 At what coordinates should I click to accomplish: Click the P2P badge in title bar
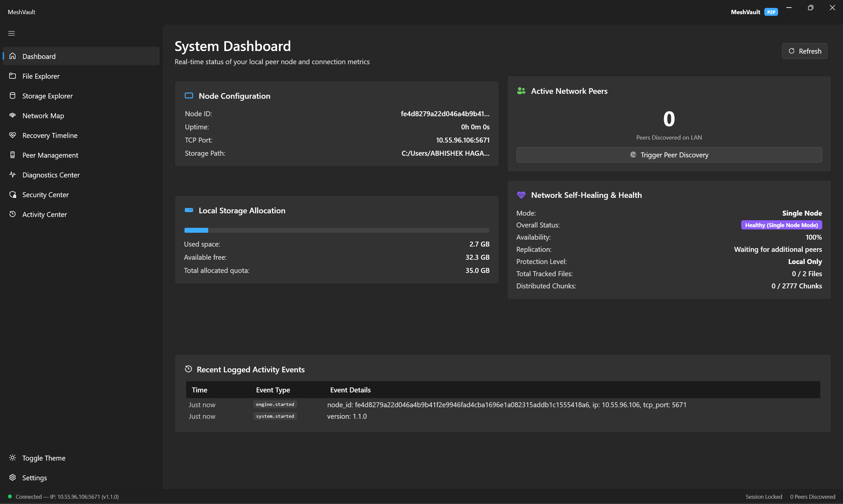(x=771, y=12)
